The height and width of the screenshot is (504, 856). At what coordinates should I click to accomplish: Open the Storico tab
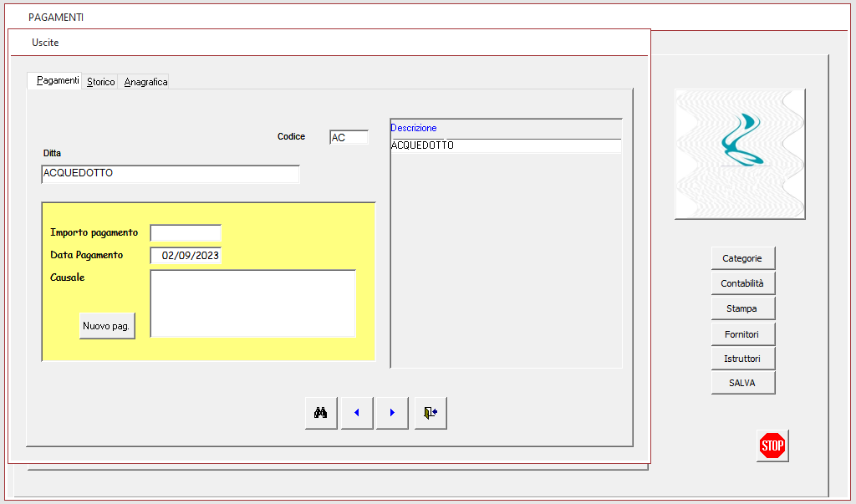point(100,82)
